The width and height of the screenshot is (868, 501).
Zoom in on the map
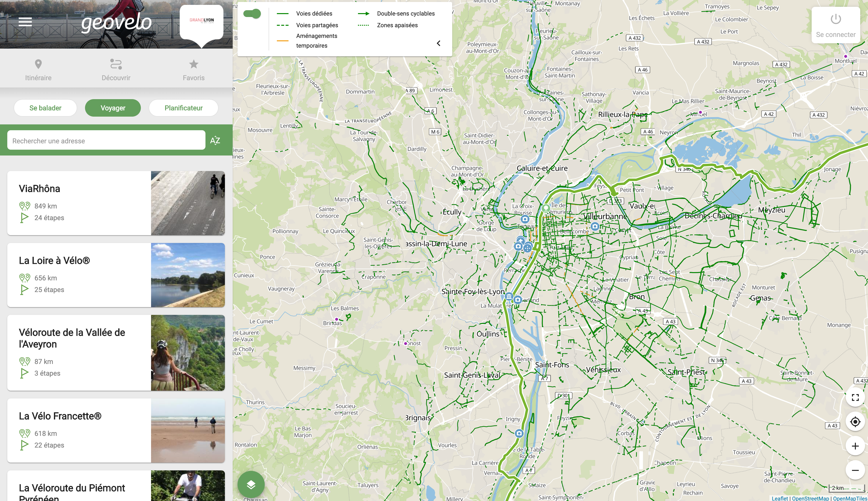(x=855, y=446)
